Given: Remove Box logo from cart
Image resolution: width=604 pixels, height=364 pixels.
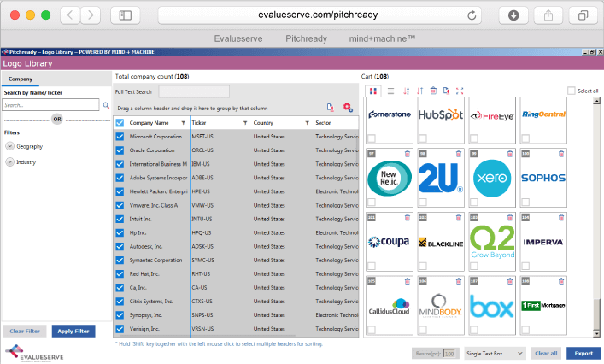Looking at the screenshot, I should [510, 281].
